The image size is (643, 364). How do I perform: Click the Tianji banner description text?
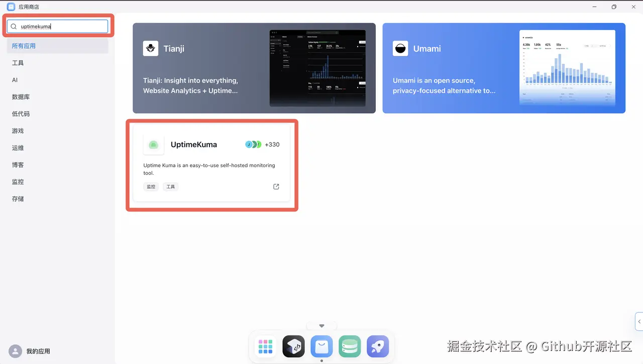pyautogui.click(x=191, y=85)
